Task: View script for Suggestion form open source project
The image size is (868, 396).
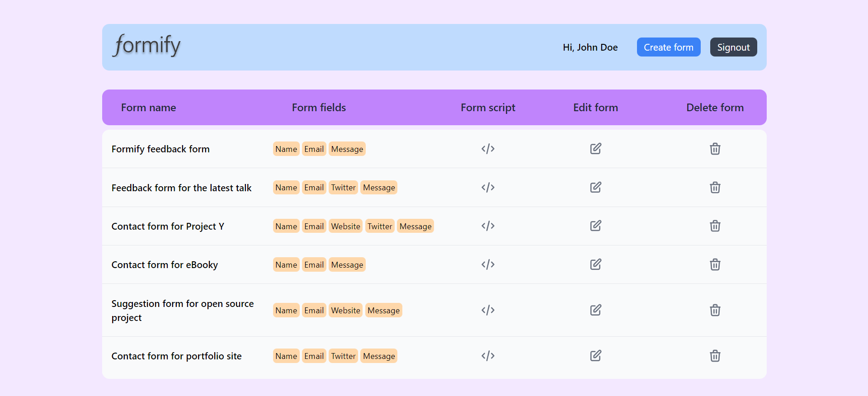Action: [488, 310]
